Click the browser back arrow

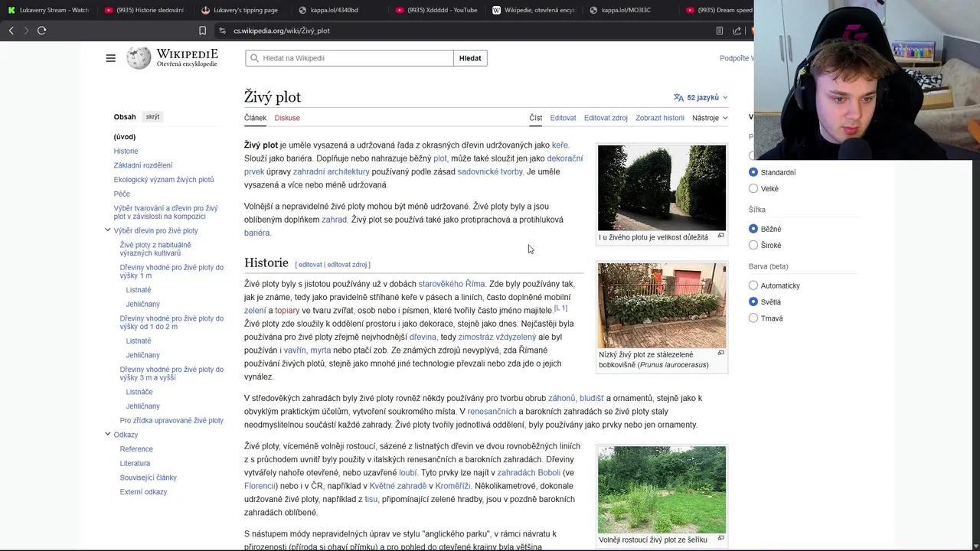[11, 31]
